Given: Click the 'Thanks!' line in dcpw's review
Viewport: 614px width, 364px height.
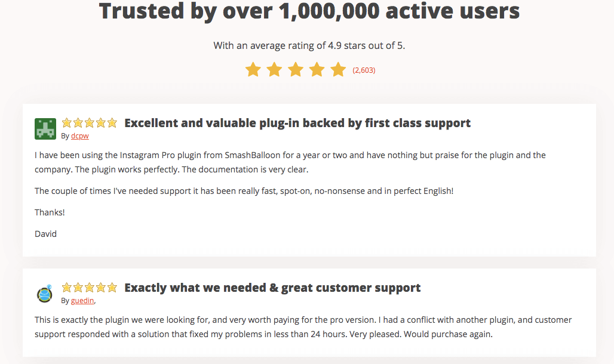Looking at the screenshot, I should tap(50, 212).
